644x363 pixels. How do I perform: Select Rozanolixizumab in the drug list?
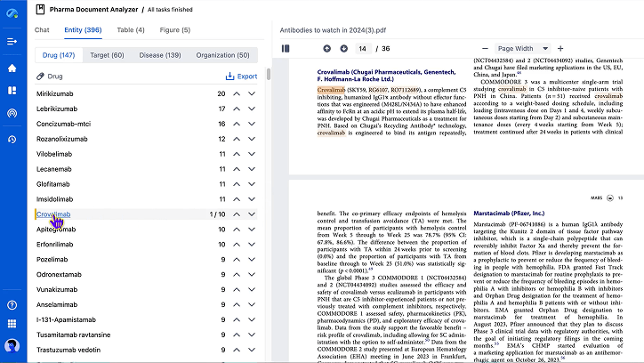[61, 139]
